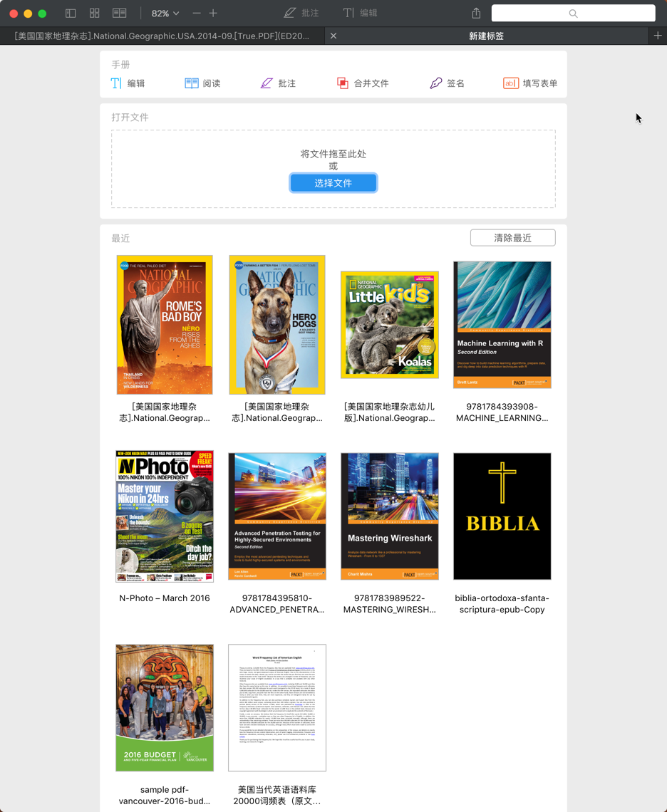Open 签名 signature guide
This screenshot has height=812, width=667.
pyautogui.click(x=447, y=83)
